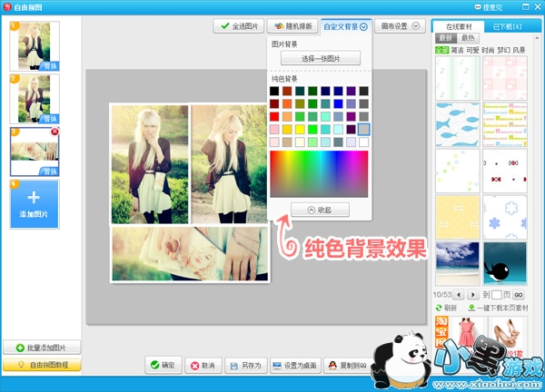The height and width of the screenshot is (392, 545).
Task: Click 批量添加图片 batch add button
Action: point(42,348)
